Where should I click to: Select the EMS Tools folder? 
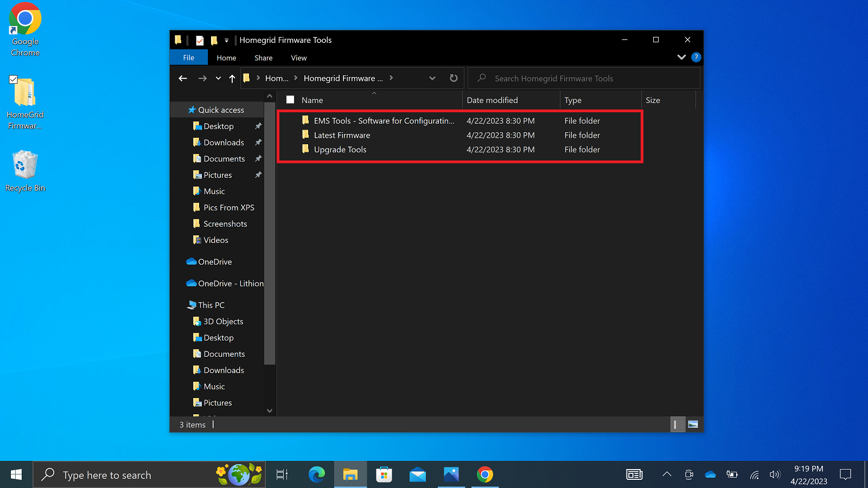378,121
